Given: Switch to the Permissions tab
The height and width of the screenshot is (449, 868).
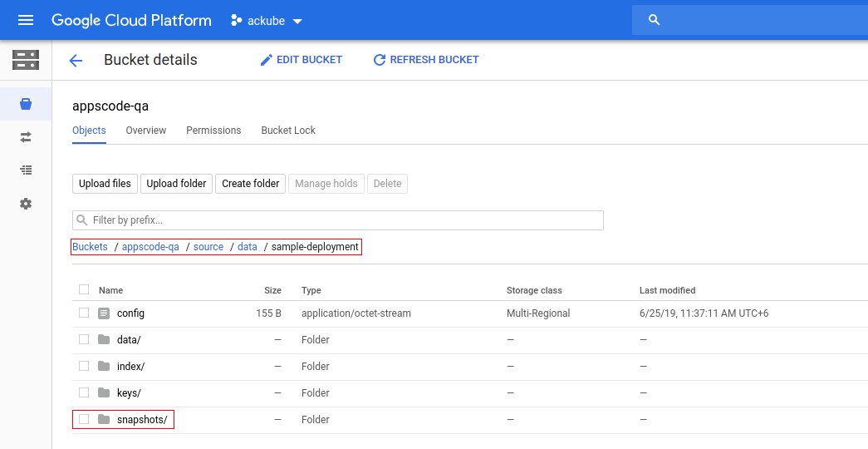Looking at the screenshot, I should (213, 131).
